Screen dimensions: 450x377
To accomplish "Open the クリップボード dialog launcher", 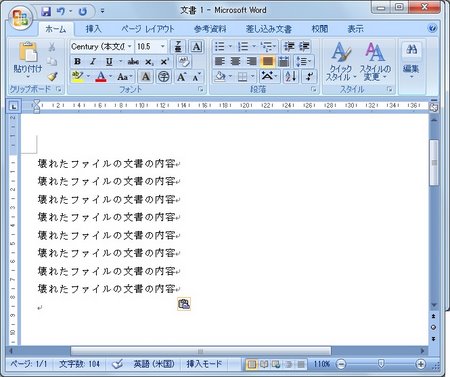I will pyautogui.click(x=59, y=89).
